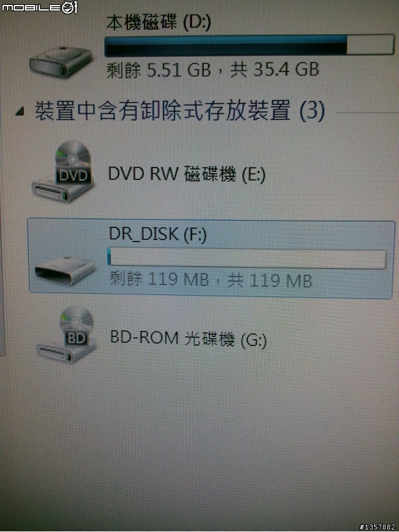The image size is (399, 532).
Task: Click the Mobile01 watermark logo
Action: (x=40, y=7)
